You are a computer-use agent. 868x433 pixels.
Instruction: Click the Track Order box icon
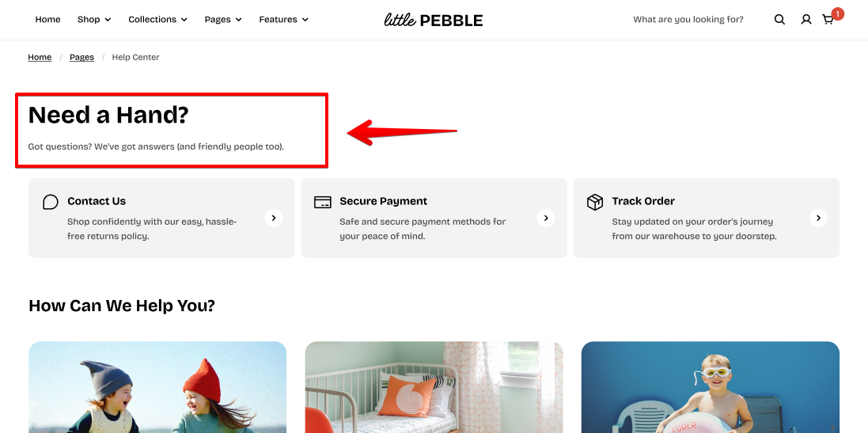pyautogui.click(x=595, y=202)
